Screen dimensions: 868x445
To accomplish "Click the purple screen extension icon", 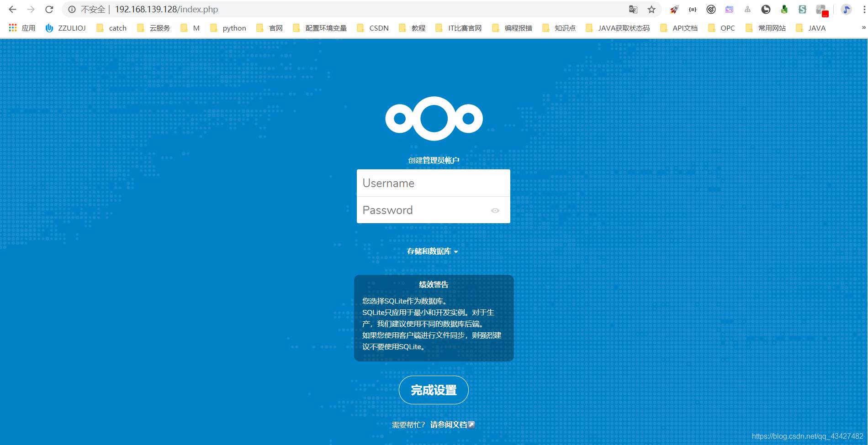I will [x=729, y=9].
